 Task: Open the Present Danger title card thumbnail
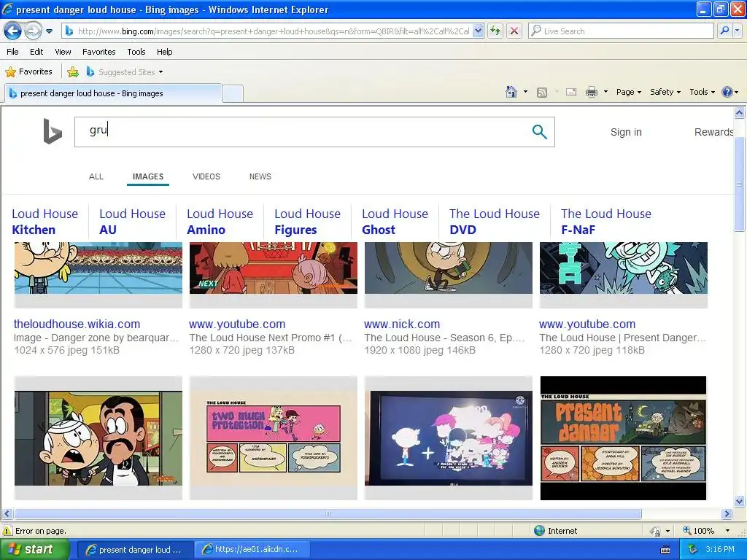pos(623,438)
